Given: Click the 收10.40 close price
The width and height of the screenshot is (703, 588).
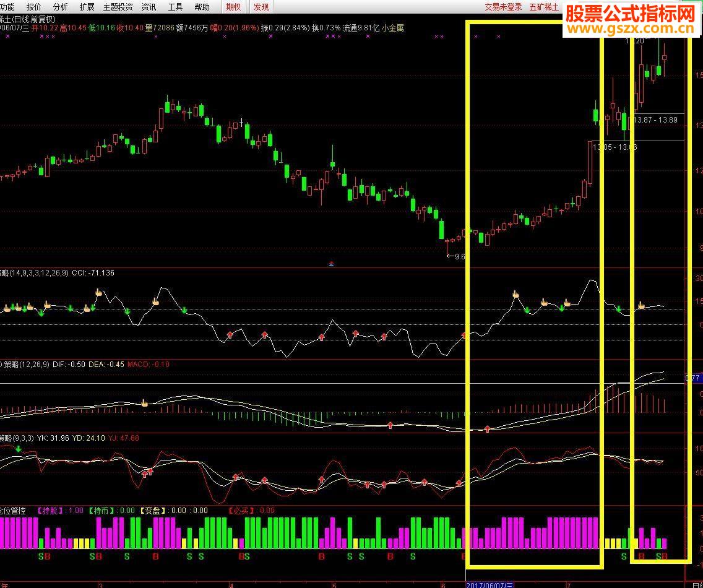Looking at the screenshot, I should point(130,28).
